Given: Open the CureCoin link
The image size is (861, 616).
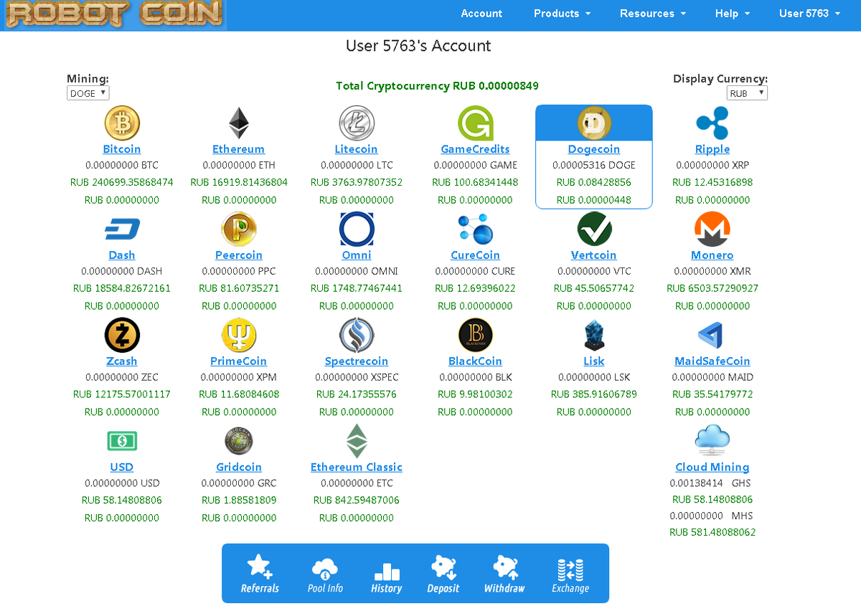Looking at the screenshot, I should [476, 255].
